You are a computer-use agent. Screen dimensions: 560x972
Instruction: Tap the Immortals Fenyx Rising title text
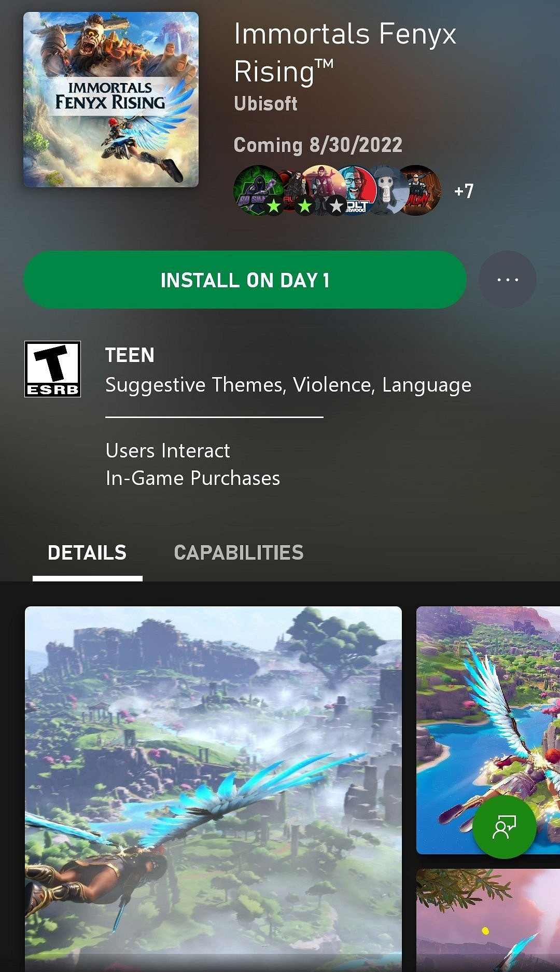tap(345, 52)
